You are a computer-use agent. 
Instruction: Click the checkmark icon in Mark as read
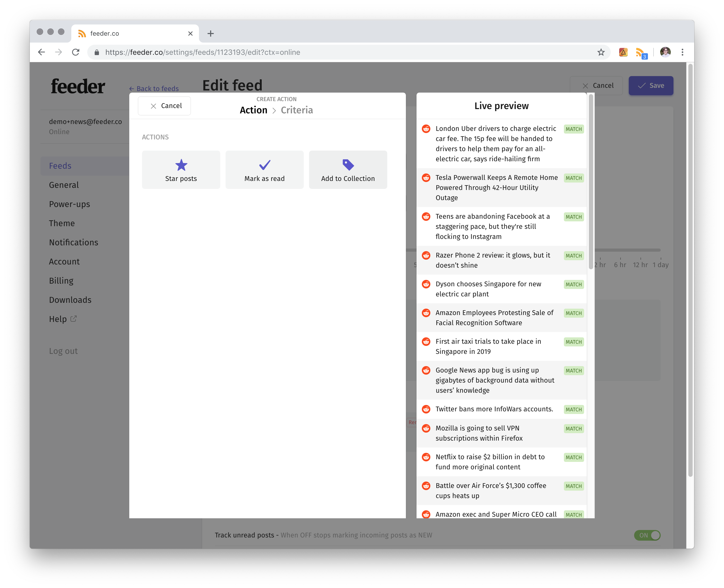coord(264,165)
